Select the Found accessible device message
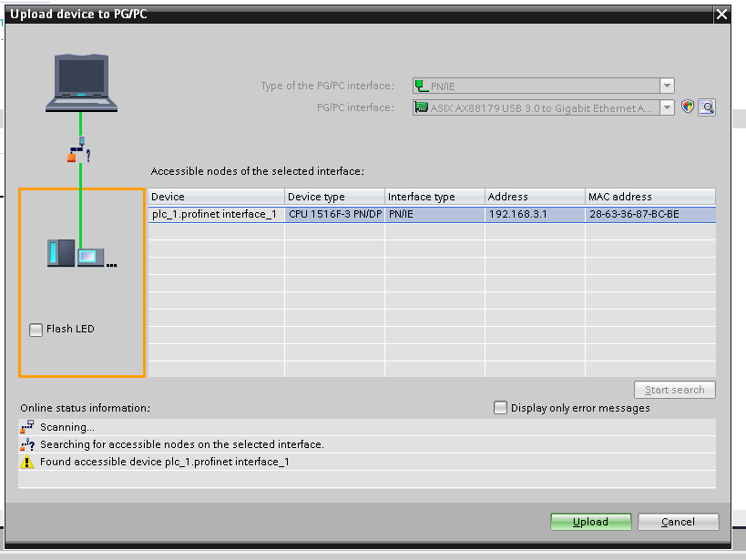The height and width of the screenshot is (560, 746). [367, 462]
